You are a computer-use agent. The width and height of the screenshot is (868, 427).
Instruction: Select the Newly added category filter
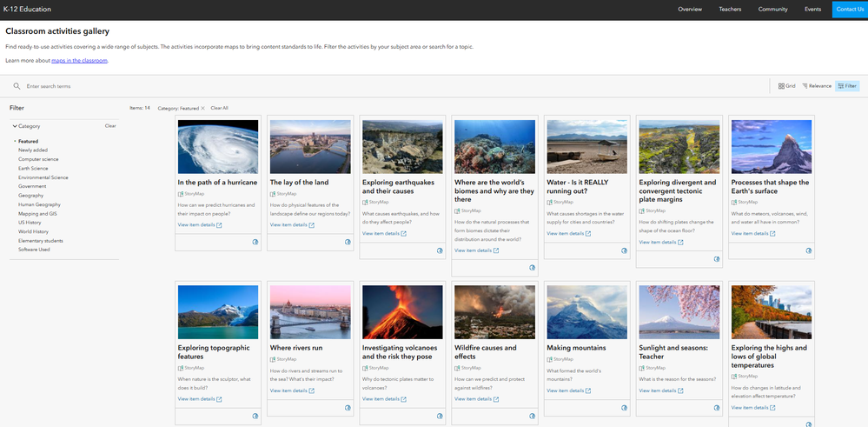34,150
